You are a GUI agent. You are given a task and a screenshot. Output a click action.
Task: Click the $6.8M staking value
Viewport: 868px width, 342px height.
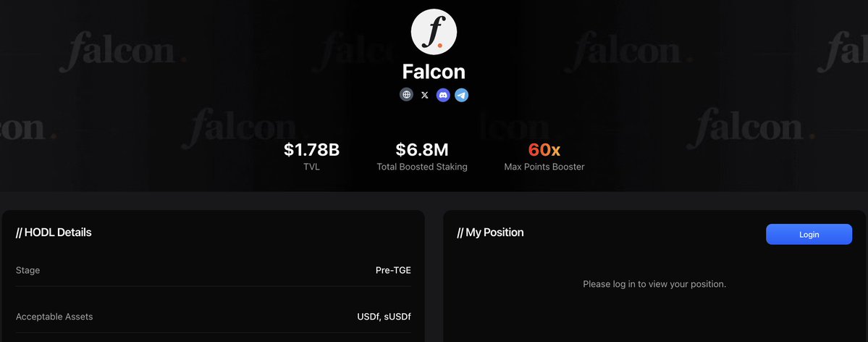tap(422, 150)
